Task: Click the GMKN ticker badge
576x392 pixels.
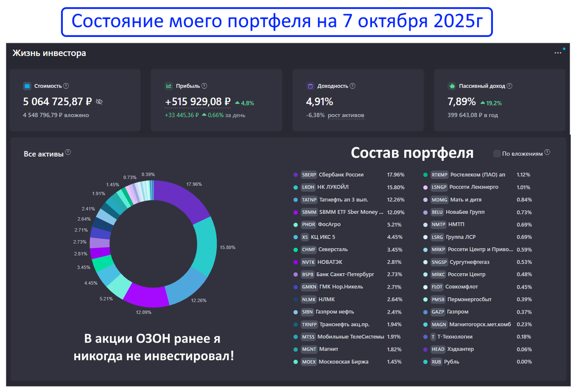Action: click(x=309, y=287)
